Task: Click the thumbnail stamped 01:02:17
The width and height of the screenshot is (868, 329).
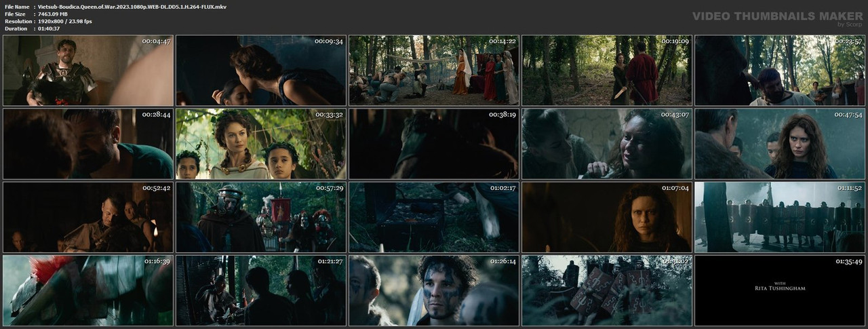Action: [434, 217]
